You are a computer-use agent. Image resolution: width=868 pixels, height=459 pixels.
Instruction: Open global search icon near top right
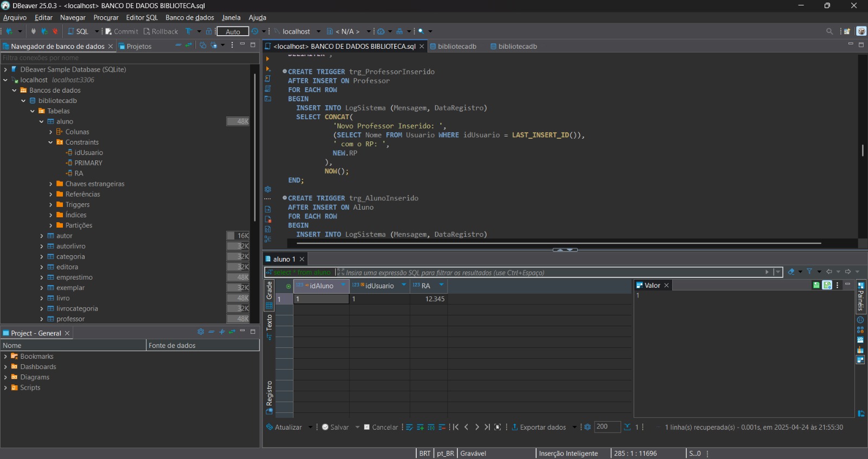[x=829, y=31]
